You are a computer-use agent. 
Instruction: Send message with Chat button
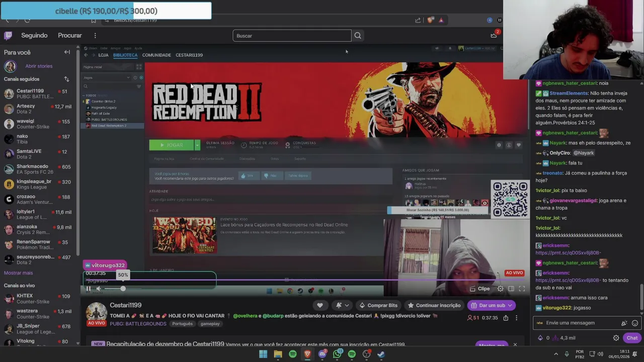point(632,338)
